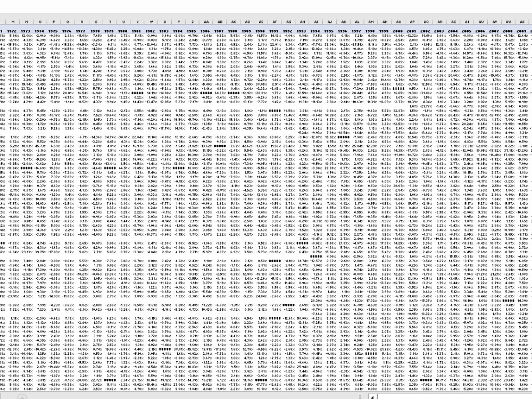532x399 pixels.
Task: Select column AH header
Action: coord(302,22)
